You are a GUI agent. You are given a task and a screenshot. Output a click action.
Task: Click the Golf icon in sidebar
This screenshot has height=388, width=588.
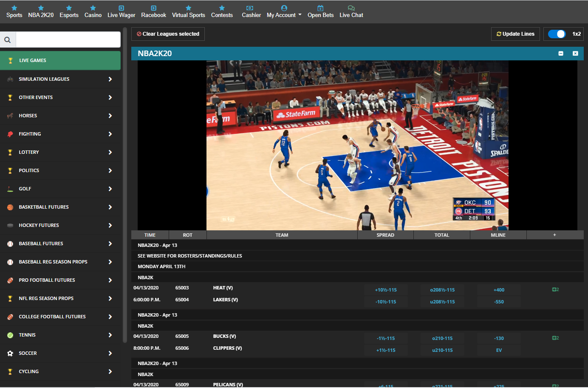[x=10, y=189]
